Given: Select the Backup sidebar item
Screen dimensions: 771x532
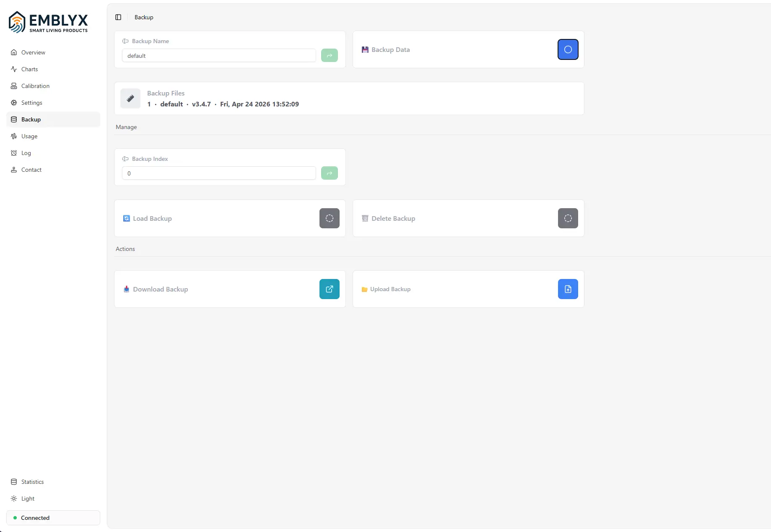Looking at the screenshot, I should click(53, 119).
